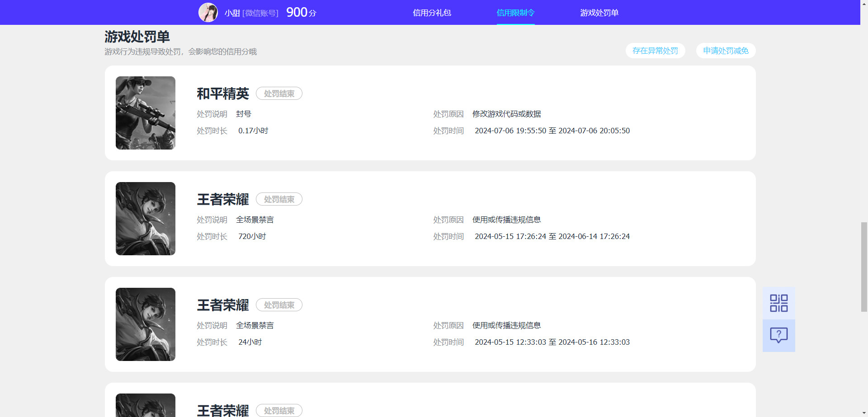Open the QR code floating icon
This screenshot has width=868, height=417.
tap(778, 303)
